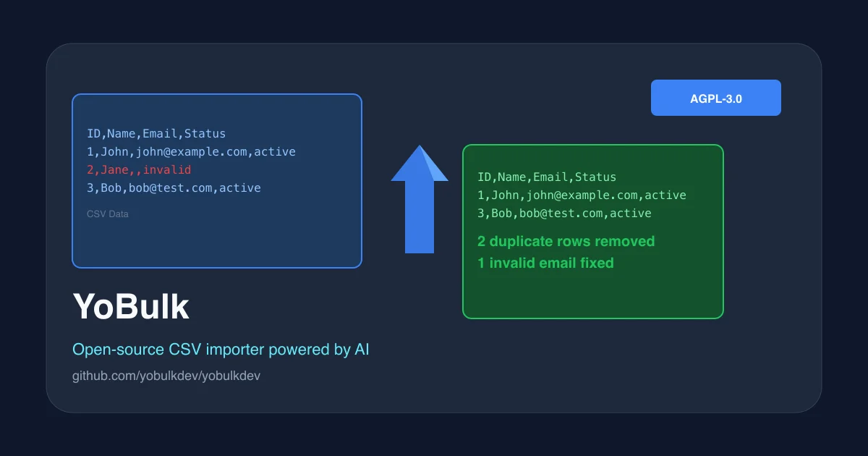The image size is (868, 456).
Task: Select the 3,Bob row in blue CSV panel
Action: click(x=174, y=187)
